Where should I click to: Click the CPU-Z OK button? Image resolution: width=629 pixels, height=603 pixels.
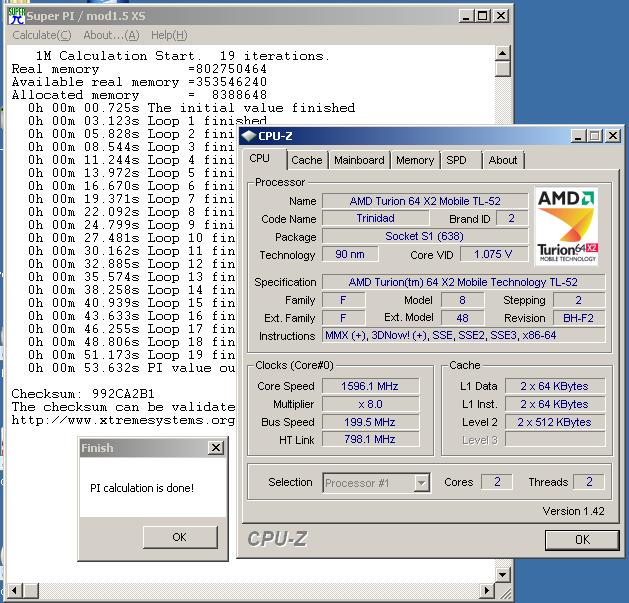point(582,540)
